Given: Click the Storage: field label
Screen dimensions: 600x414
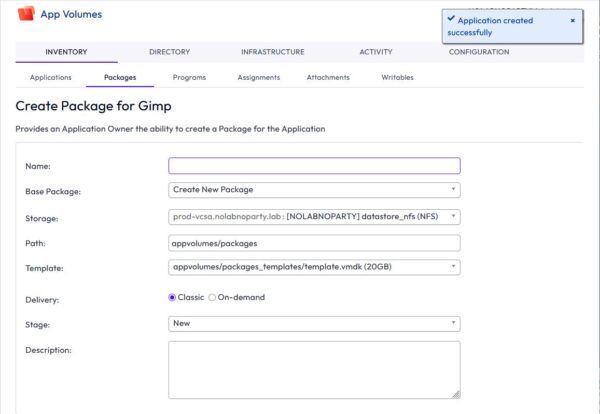Looking at the screenshot, I should 42,218.
